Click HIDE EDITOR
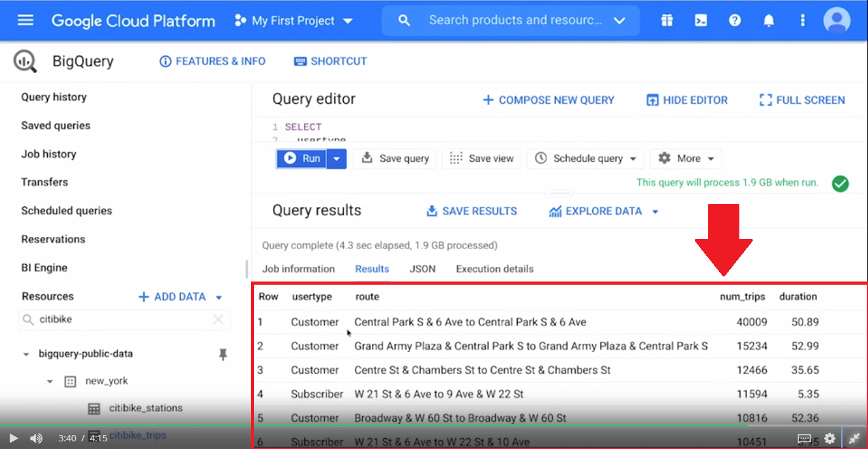868x449 pixels. pos(687,100)
